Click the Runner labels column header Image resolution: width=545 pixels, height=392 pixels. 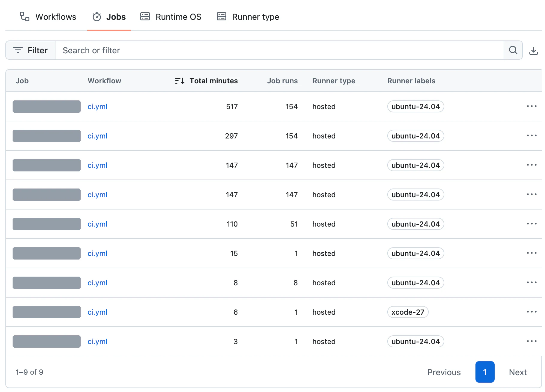click(411, 81)
